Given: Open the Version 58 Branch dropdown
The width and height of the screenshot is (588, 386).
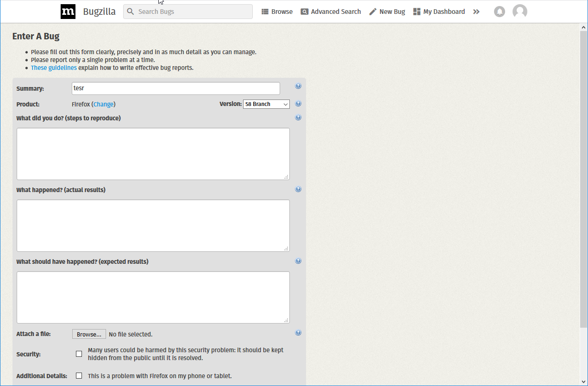Looking at the screenshot, I should click(x=266, y=104).
